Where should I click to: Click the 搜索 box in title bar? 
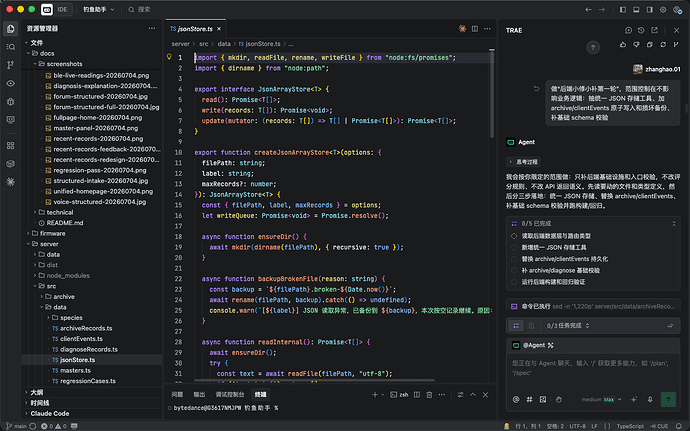point(139,9)
